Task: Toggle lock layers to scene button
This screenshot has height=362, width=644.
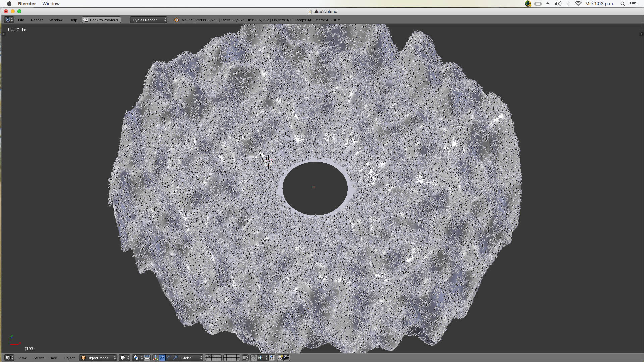Action: coord(245,358)
